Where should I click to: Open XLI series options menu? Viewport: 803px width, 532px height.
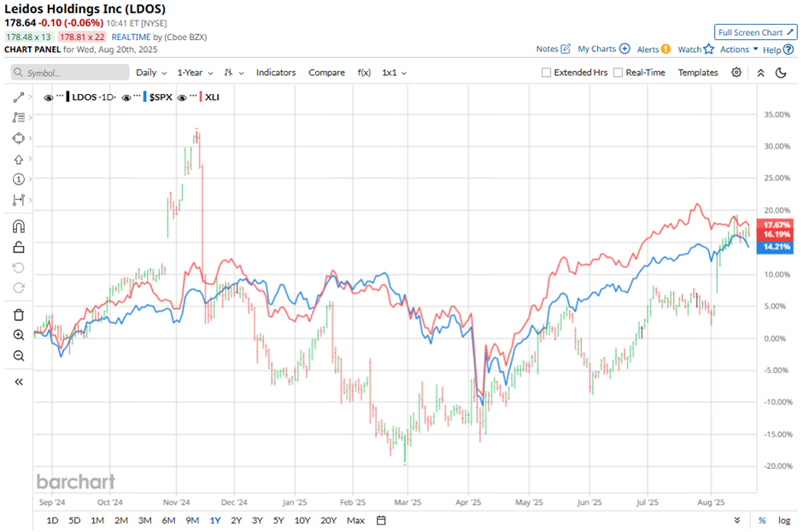(193, 96)
